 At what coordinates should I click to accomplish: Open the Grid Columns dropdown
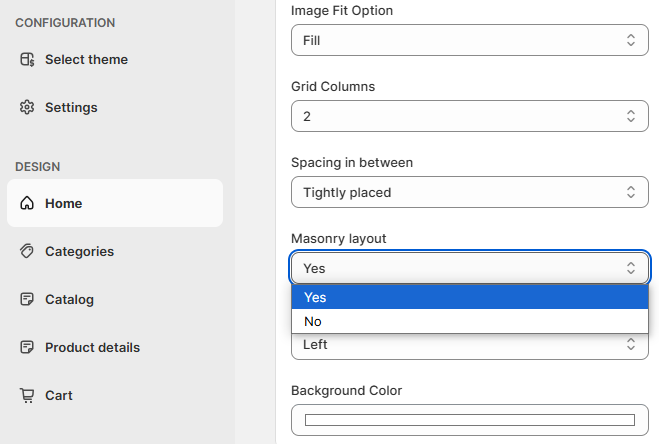tap(470, 116)
